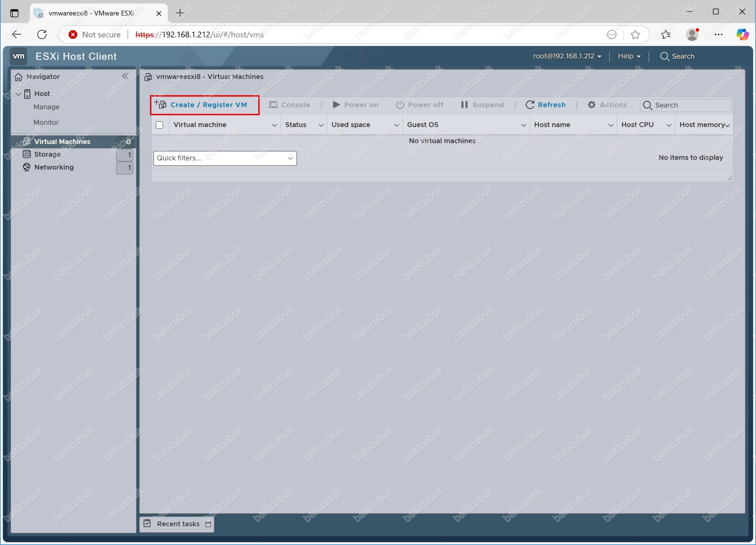This screenshot has width=756, height=545.
Task: Open browser Settings and more menu
Action: [x=718, y=34]
